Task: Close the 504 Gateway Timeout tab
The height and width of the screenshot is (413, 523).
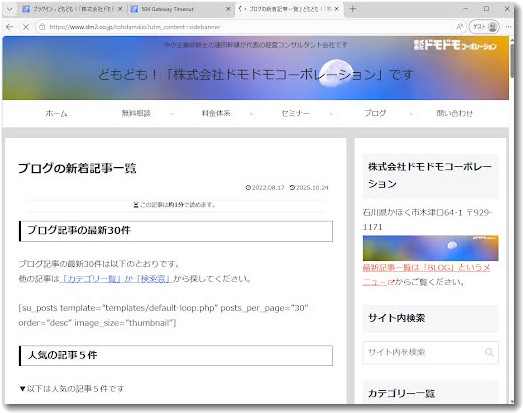Action: tap(228, 9)
